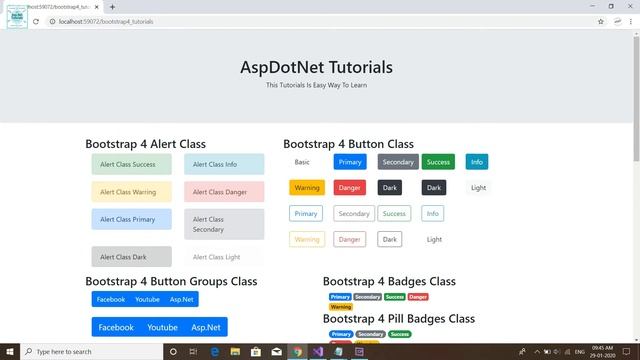Open the Chrome three-dot menu
The image size is (640, 360).
tap(631, 22)
